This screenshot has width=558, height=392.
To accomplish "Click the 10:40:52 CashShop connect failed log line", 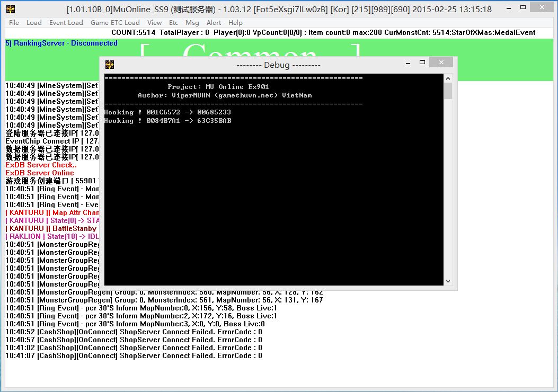I will (134, 332).
